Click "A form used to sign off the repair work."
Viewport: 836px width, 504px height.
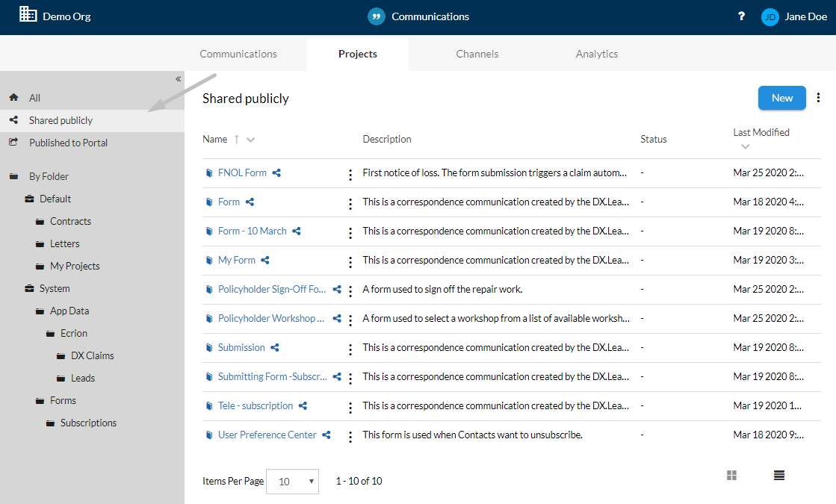tap(442, 289)
